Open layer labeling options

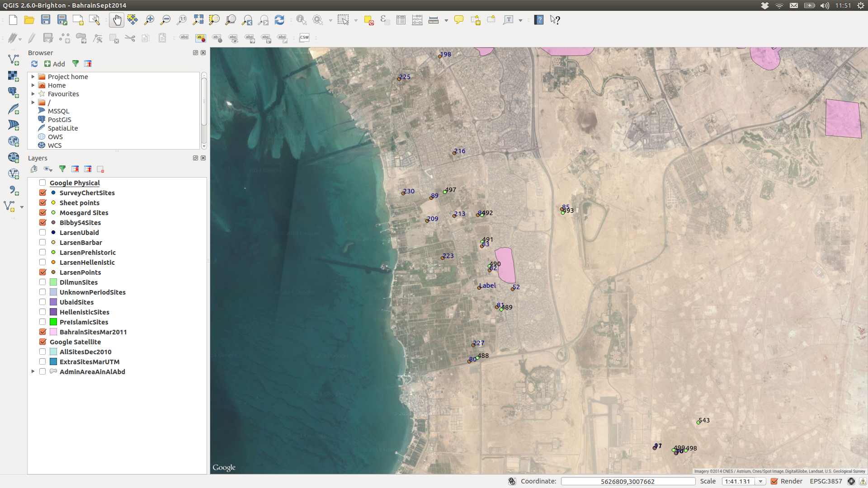(x=184, y=38)
